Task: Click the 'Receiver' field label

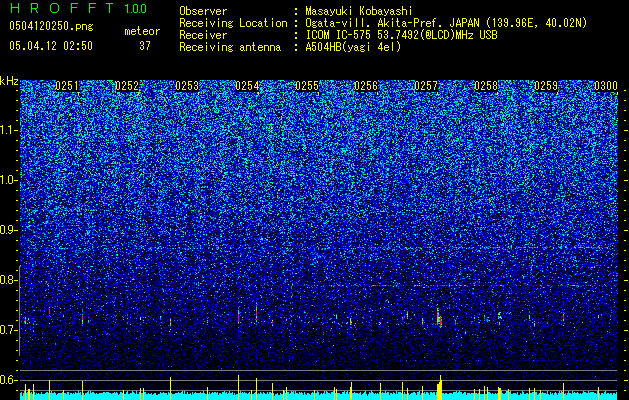Action: 203,35
